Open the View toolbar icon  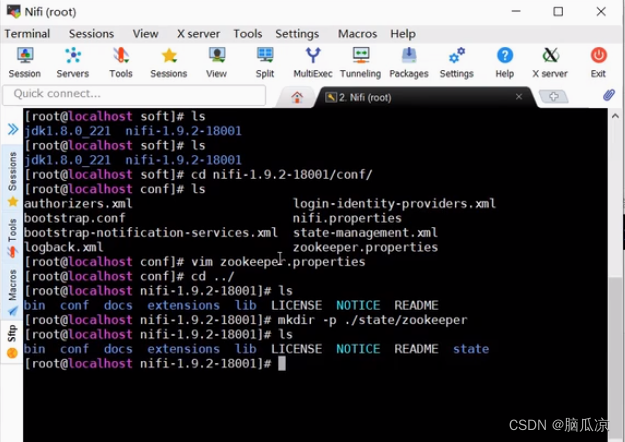tap(216, 63)
